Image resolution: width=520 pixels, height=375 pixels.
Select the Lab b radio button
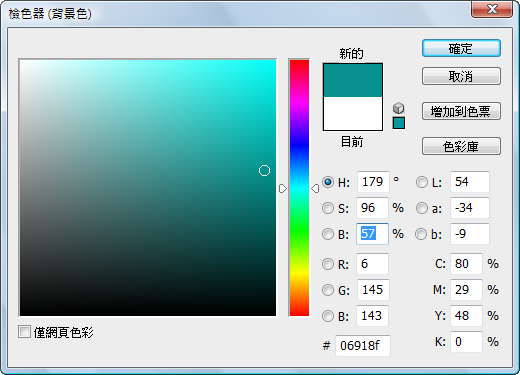421,234
